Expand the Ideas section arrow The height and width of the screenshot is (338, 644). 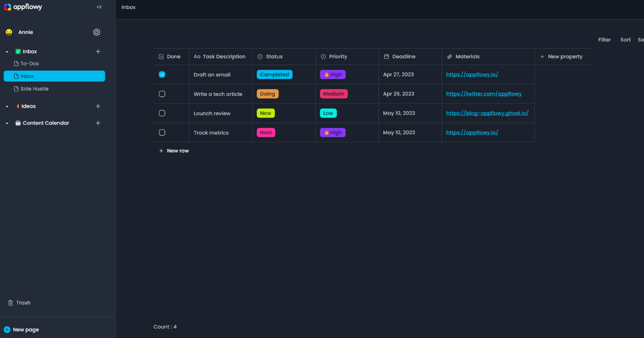(x=7, y=106)
